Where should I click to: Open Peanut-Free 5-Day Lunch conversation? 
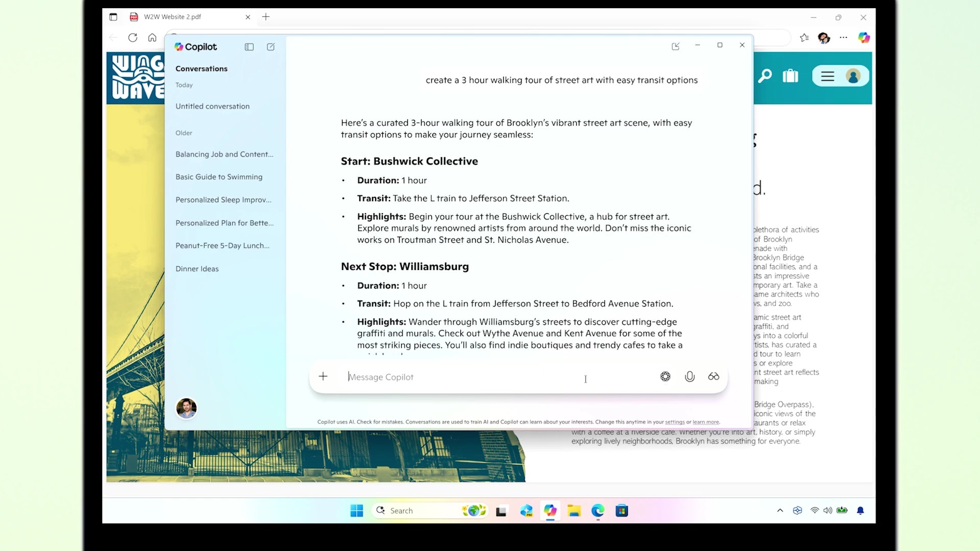click(223, 245)
